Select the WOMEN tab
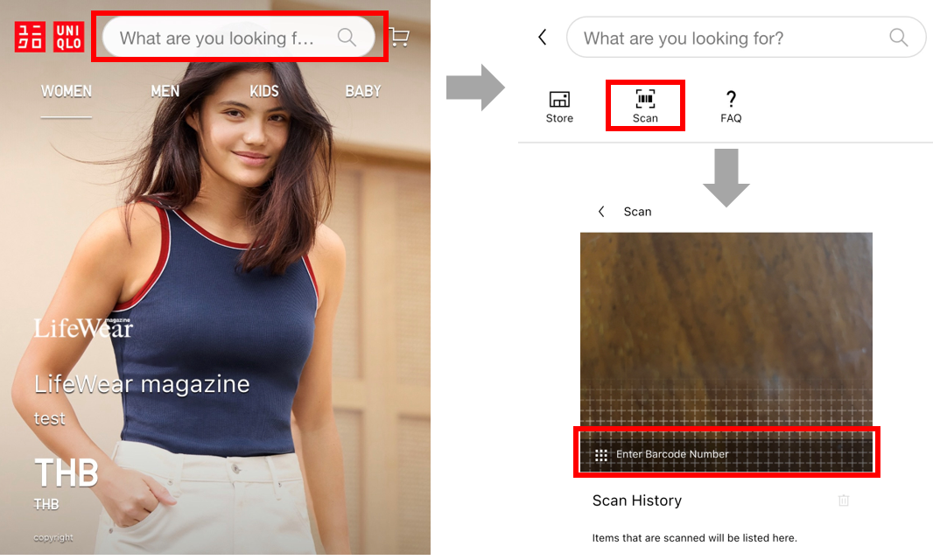This screenshot has width=933, height=560. (66, 91)
